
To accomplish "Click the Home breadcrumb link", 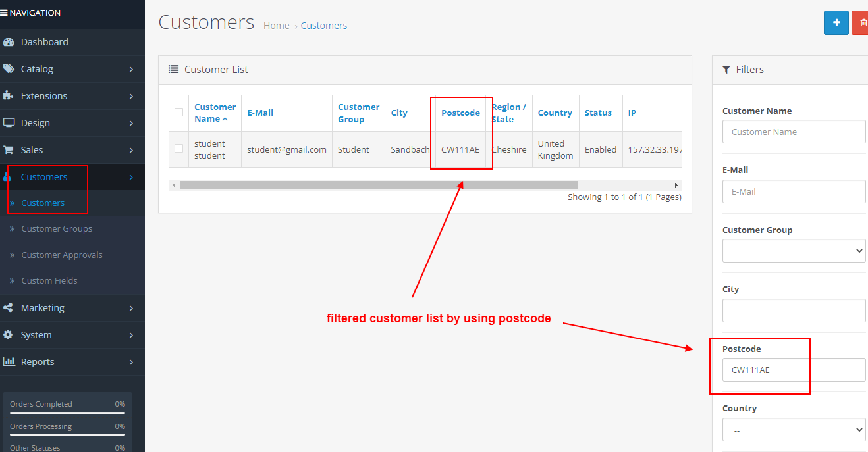I will [276, 25].
